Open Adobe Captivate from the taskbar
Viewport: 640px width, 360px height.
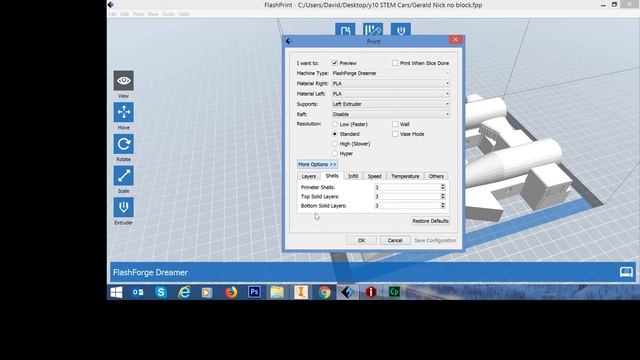click(394, 292)
